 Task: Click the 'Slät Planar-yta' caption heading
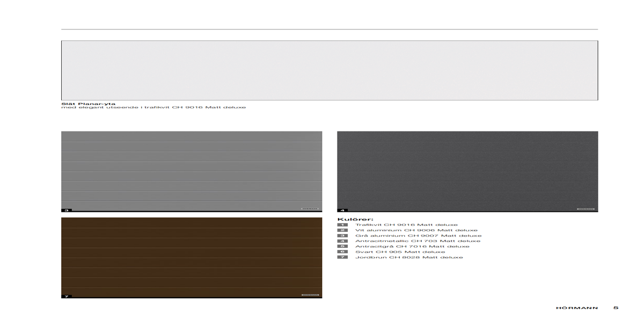pyautogui.click(x=88, y=104)
